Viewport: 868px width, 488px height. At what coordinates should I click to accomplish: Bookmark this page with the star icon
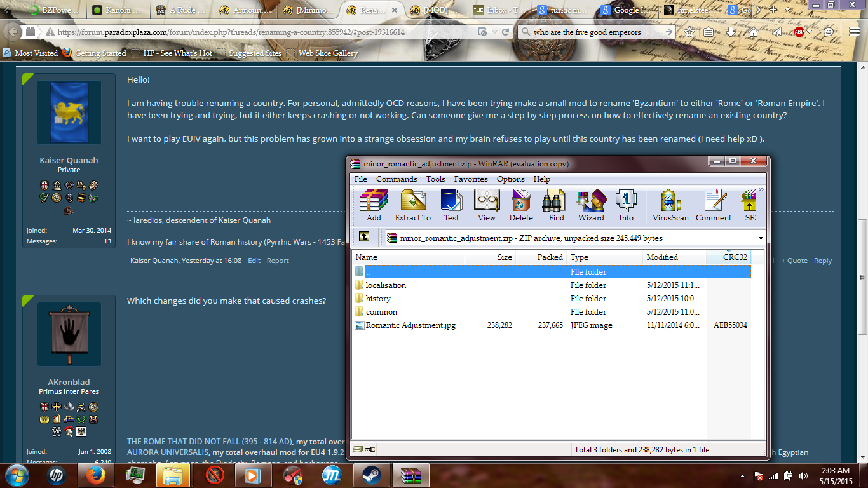click(689, 32)
